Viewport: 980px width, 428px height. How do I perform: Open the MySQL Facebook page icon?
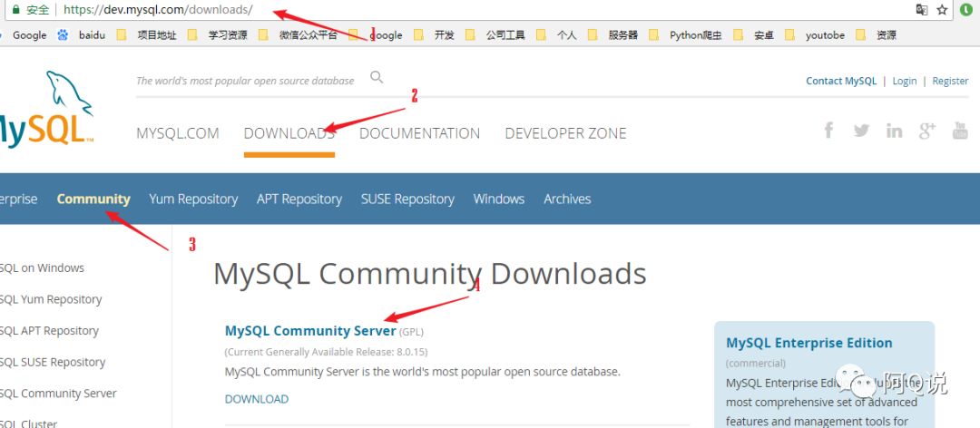[828, 130]
